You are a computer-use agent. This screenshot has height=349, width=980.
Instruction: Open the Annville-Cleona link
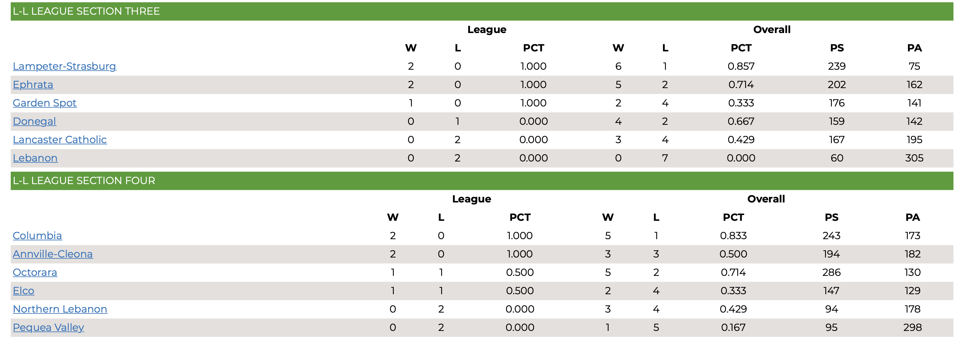53,254
